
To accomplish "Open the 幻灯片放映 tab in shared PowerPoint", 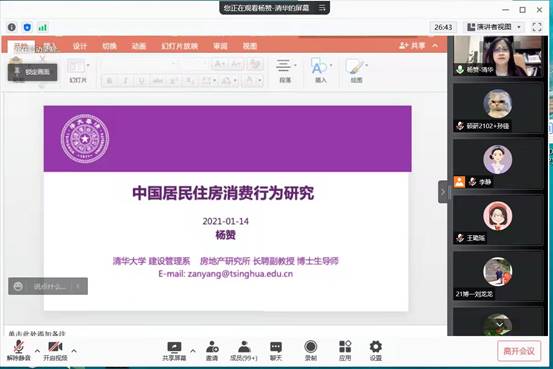I will coord(180,46).
